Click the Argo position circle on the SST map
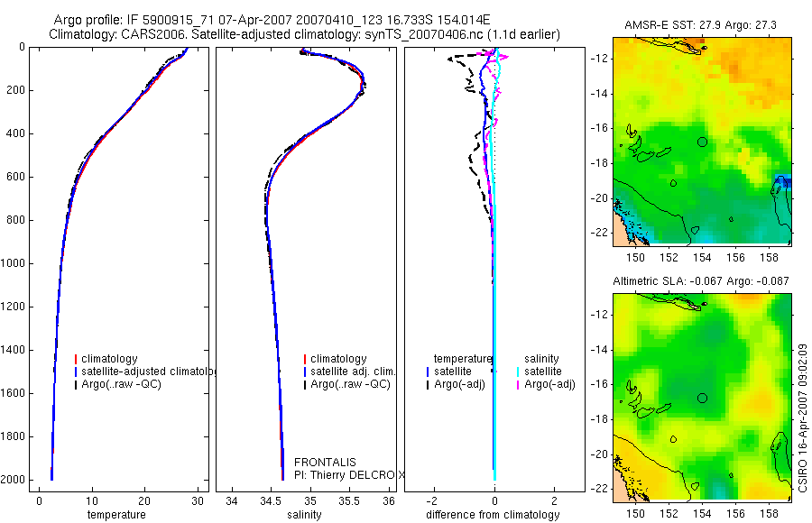 pos(702,142)
